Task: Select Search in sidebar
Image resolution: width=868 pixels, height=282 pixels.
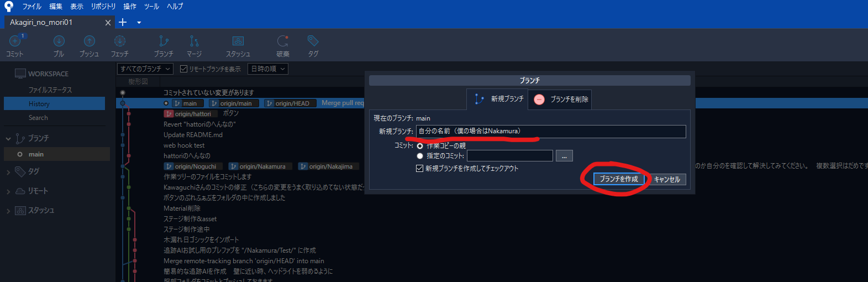Action: point(38,118)
